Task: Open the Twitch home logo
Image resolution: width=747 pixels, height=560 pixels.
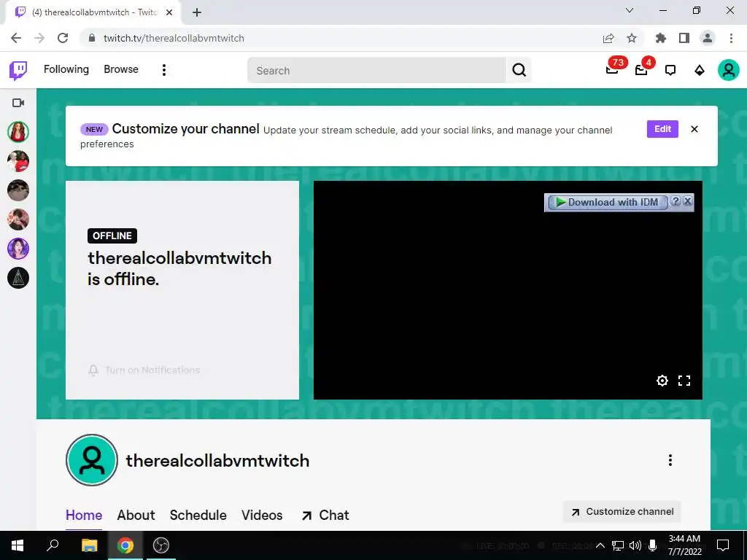Action: (x=18, y=71)
